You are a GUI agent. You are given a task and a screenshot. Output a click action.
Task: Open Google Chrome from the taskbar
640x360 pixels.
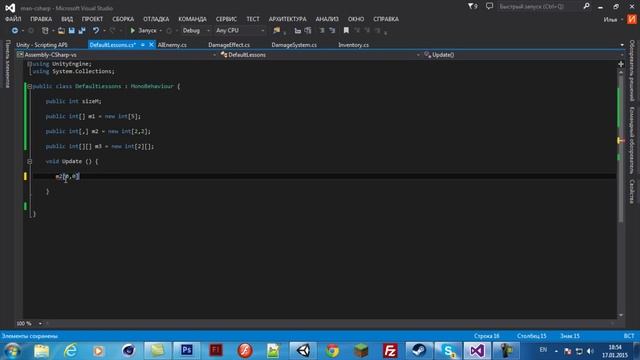(332, 351)
